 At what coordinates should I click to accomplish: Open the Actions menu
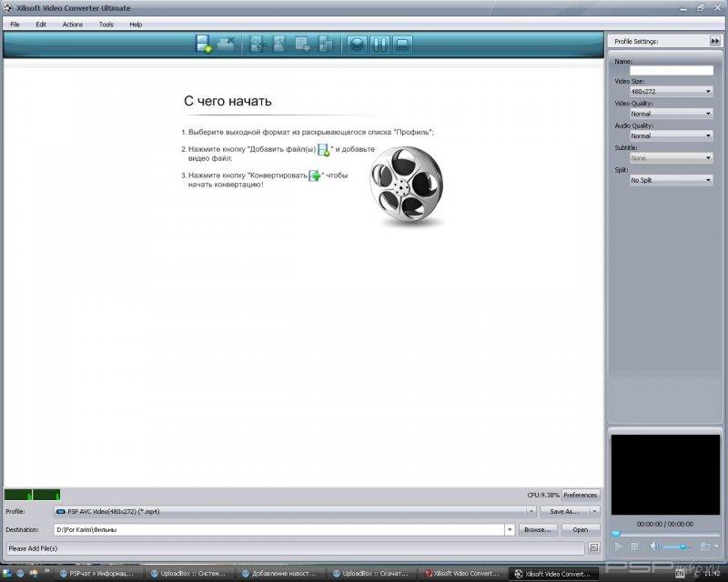73,24
